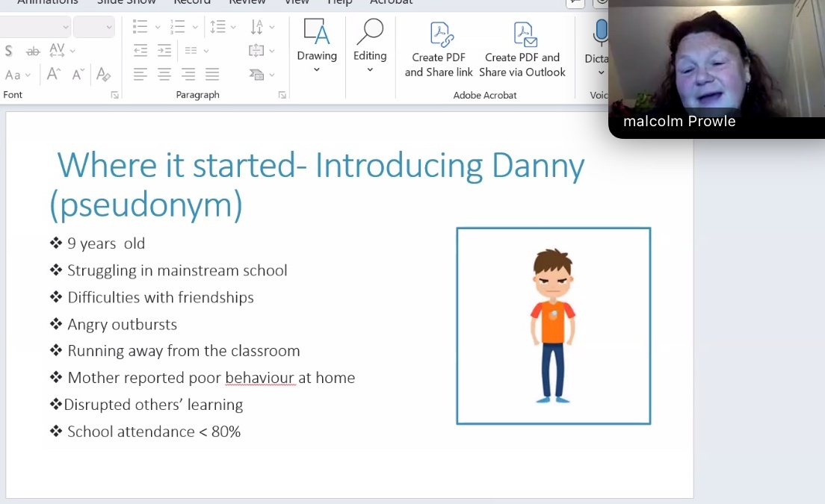Open the line spacing dropdown
This screenshot has width=825, height=504.
coord(222,28)
